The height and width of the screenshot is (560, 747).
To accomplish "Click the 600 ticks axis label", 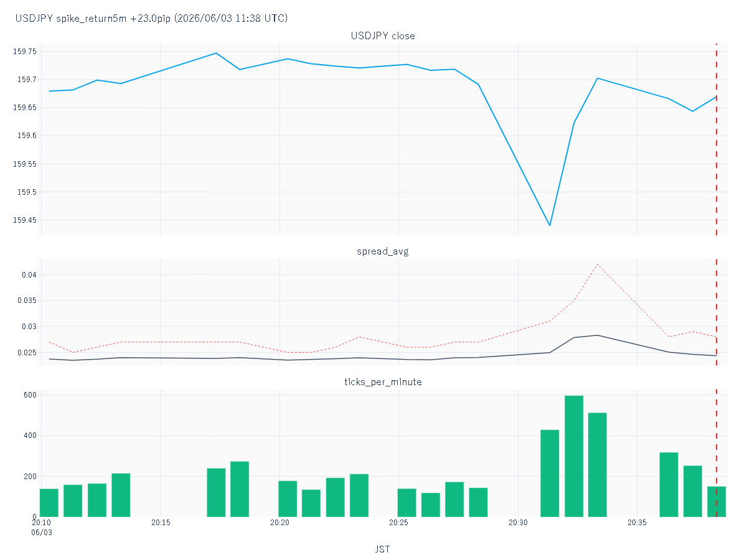I will point(31,395).
